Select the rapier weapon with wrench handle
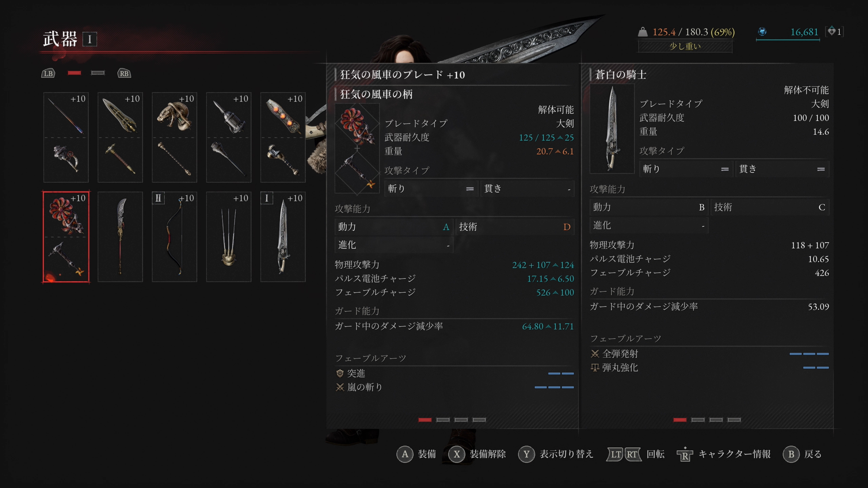Image resolution: width=868 pixels, height=488 pixels. coord(66,137)
